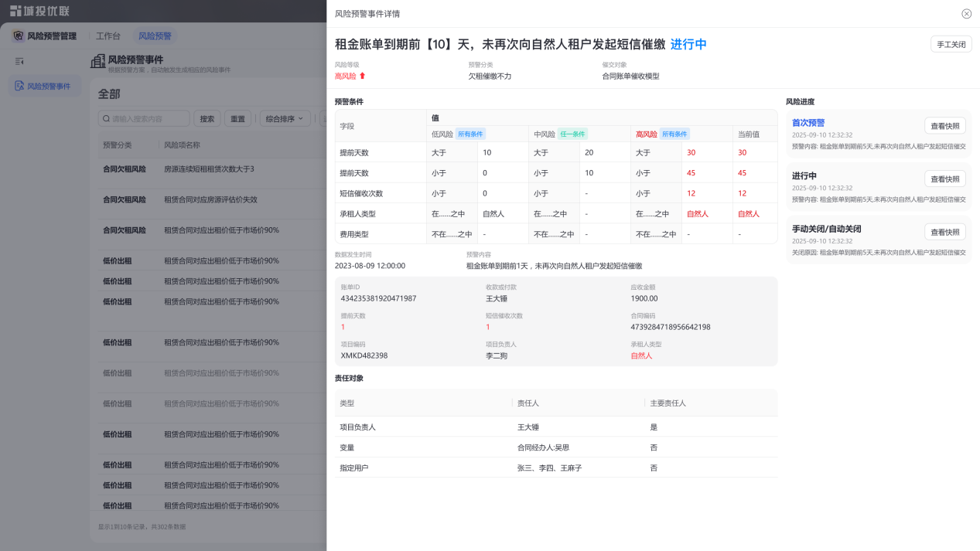Image resolution: width=980 pixels, height=551 pixels.
Task: Click 查看快照 for 手动关闭/自动关闭
Action: [944, 232]
